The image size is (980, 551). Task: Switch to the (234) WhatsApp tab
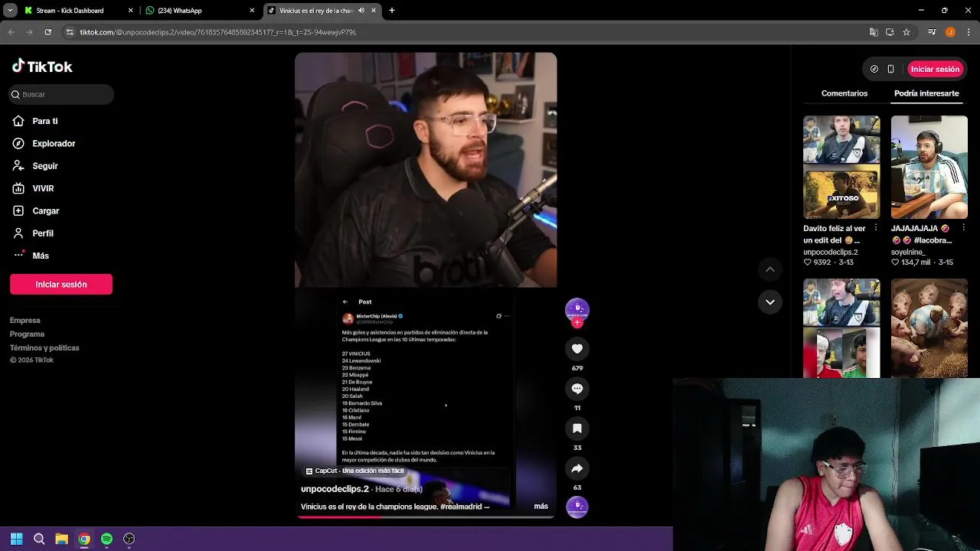pyautogui.click(x=199, y=11)
